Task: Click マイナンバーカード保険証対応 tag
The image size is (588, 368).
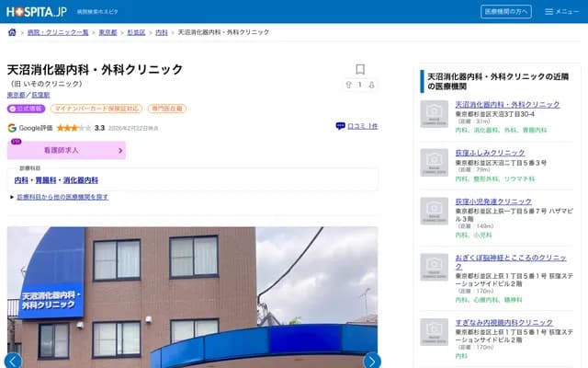Action: point(96,109)
